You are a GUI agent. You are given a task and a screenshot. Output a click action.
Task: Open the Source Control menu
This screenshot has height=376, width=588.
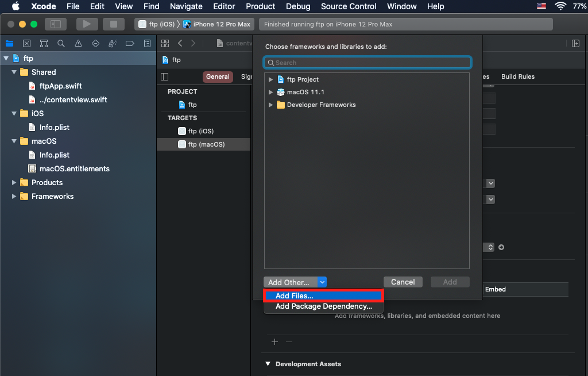349,6
